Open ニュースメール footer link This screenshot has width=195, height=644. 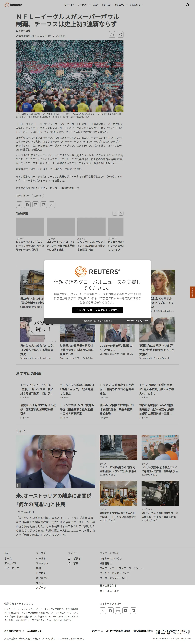(109, 591)
